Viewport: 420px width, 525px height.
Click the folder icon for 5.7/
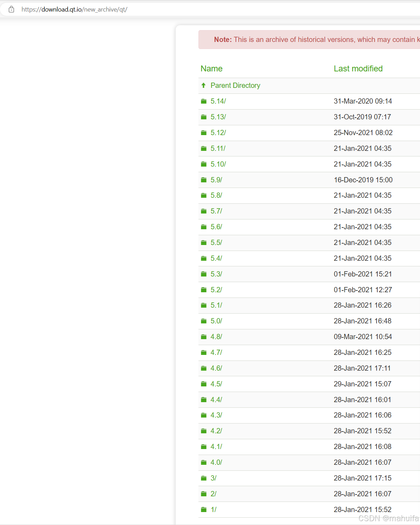point(204,211)
